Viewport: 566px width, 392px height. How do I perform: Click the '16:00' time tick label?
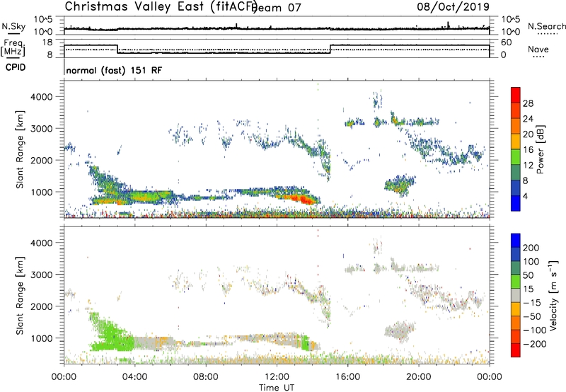pyautogui.click(x=347, y=377)
